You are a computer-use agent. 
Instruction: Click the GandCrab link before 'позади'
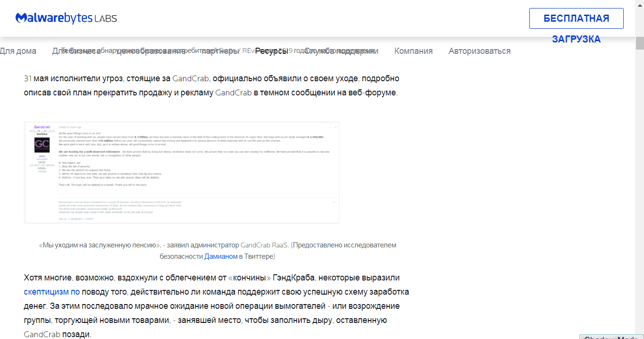click(42, 334)
